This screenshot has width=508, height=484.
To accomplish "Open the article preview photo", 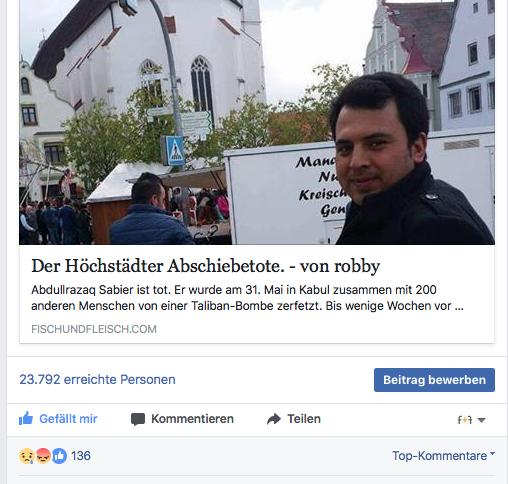I will [x=257, y=122].
